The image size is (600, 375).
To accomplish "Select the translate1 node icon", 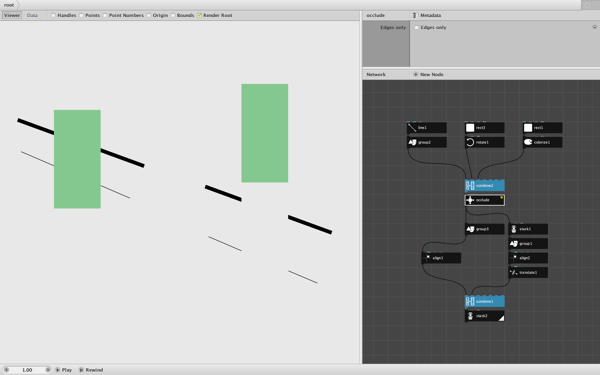I will click(x=514, y=272).
